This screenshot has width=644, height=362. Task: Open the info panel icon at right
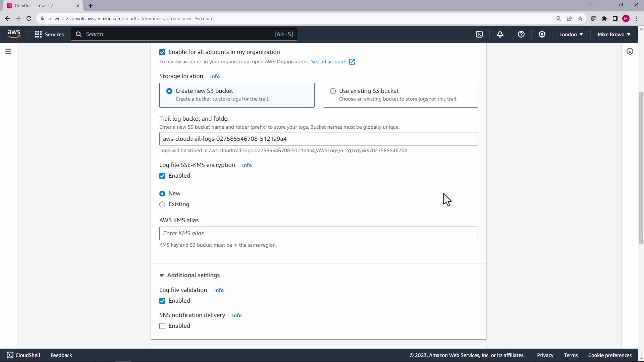pos(630,51)
